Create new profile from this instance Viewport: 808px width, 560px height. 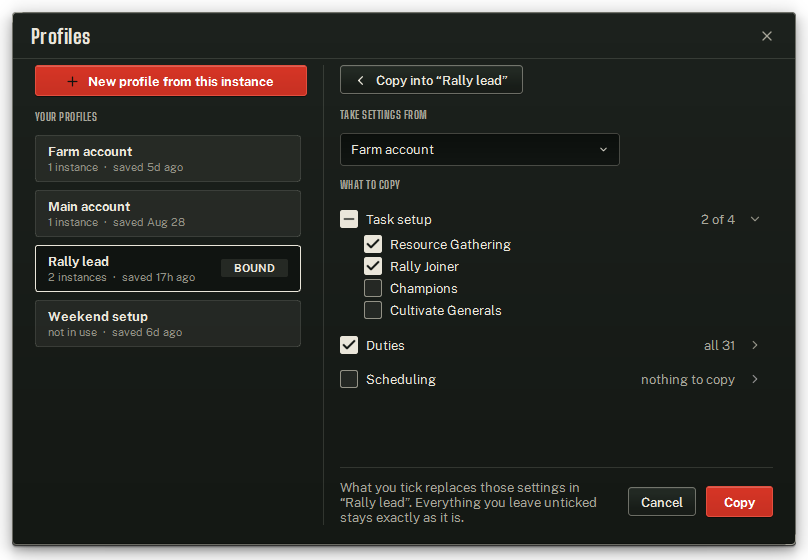point(171,81)
